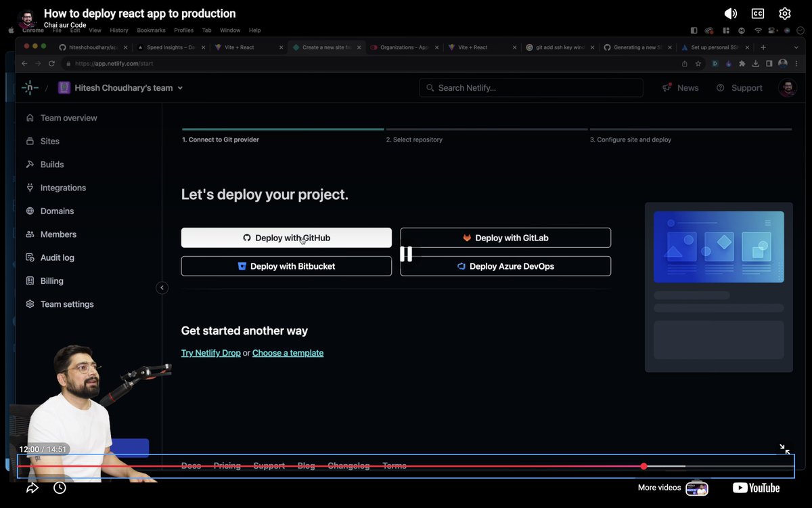Open the Bookmarks menu in macOS menu bar
Viewport: 812px width, 508px height.
[151, 30]
